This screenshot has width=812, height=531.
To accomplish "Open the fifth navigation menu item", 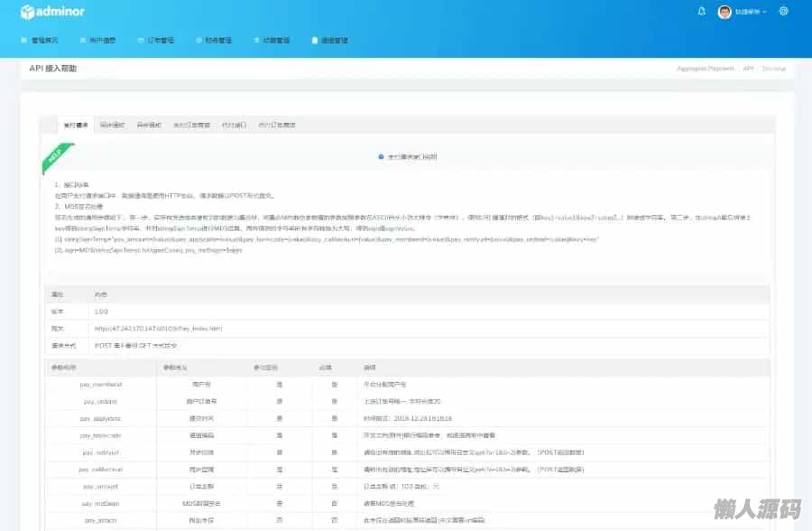I will [x=272, y=40].
